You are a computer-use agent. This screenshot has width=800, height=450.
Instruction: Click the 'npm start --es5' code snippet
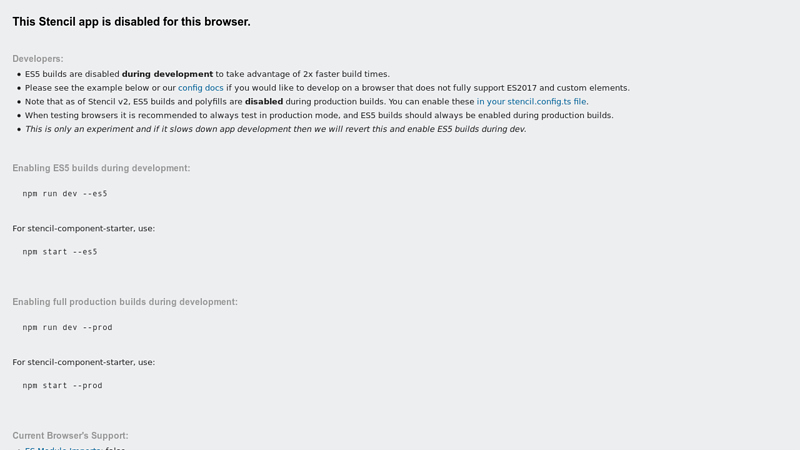(60, 252)
